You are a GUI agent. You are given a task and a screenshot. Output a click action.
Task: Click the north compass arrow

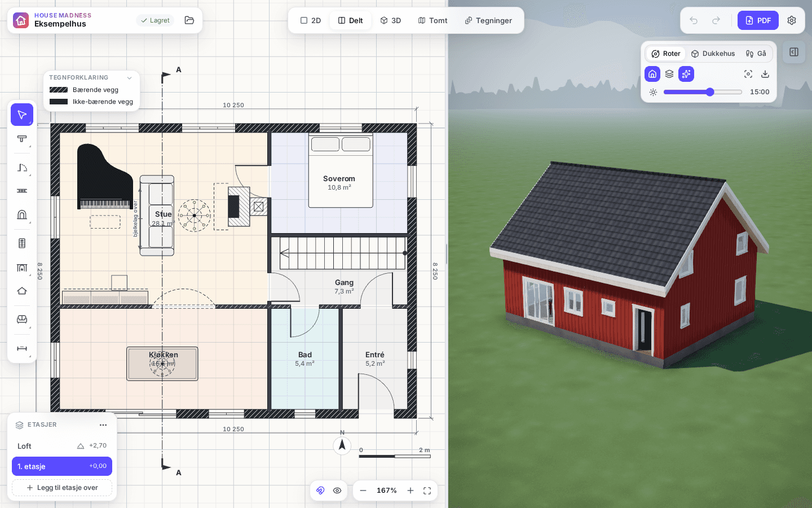click(x=342, y=445)
